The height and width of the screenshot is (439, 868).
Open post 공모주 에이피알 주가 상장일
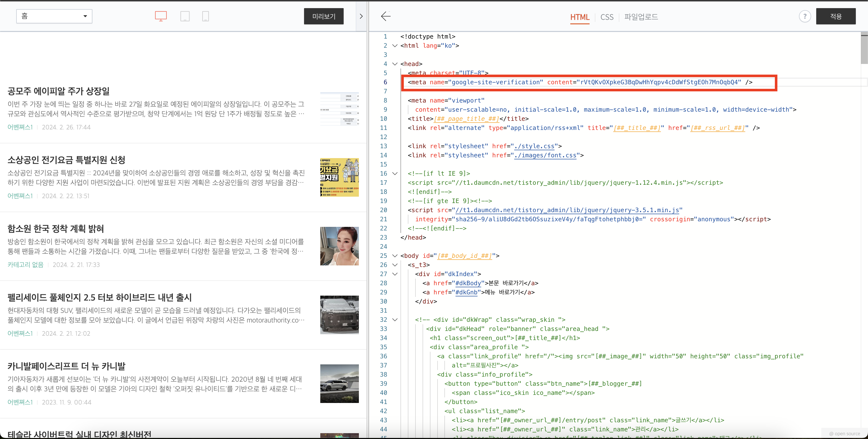[59, 91]
